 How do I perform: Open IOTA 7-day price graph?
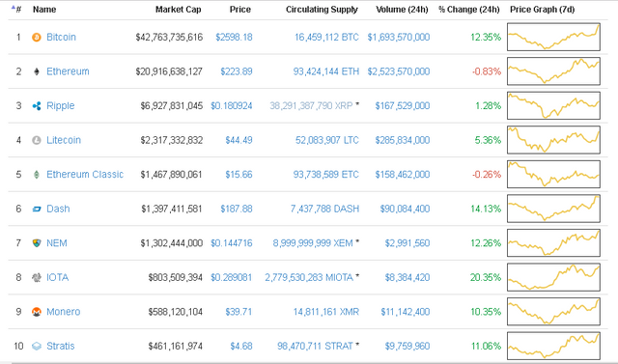click(553, 277)
